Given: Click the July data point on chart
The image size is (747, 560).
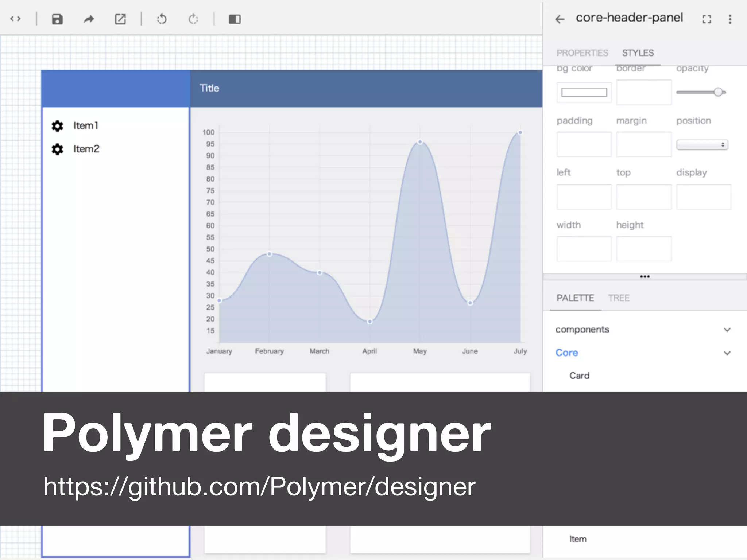Looking at the screenshot, I should click(520, 132).
